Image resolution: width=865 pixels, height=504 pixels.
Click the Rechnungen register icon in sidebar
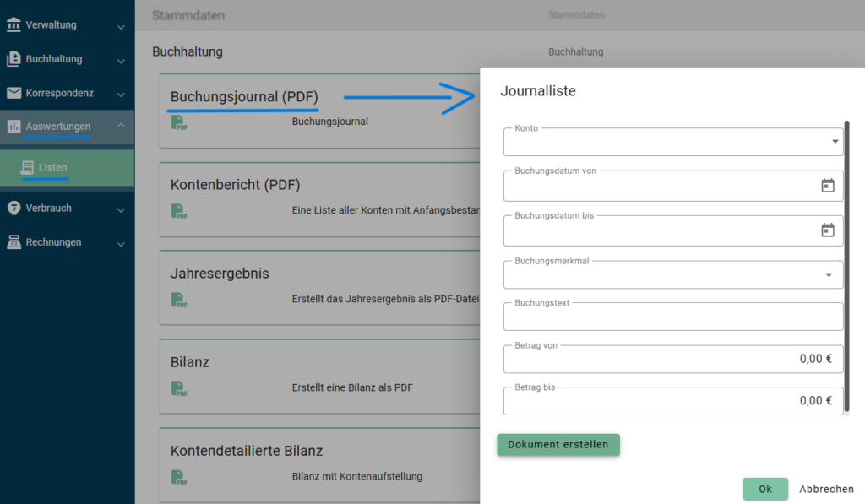coord(14,242)
